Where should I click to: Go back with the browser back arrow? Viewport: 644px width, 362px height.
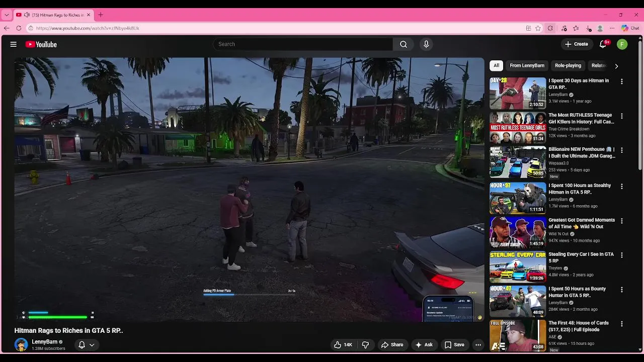[7, 28]
